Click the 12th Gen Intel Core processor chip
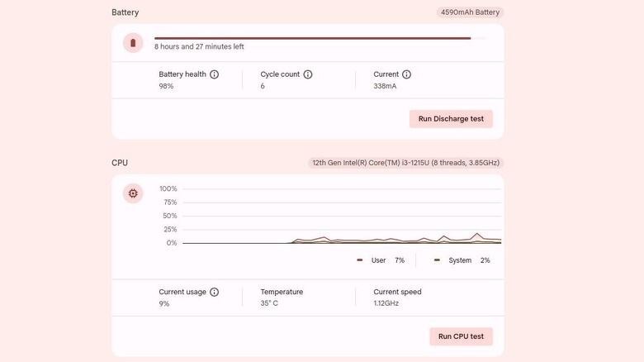The width and height of the screenshot is (644, 362). coord(405,164)
